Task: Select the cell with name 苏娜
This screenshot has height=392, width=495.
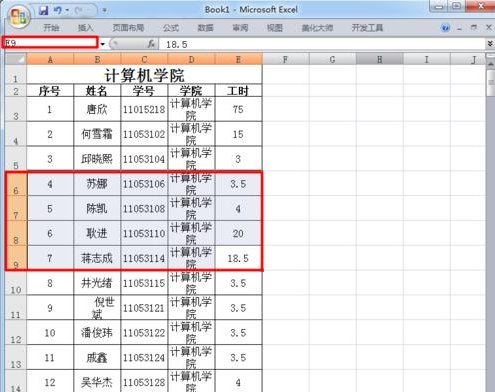Action: click(97, 184)
